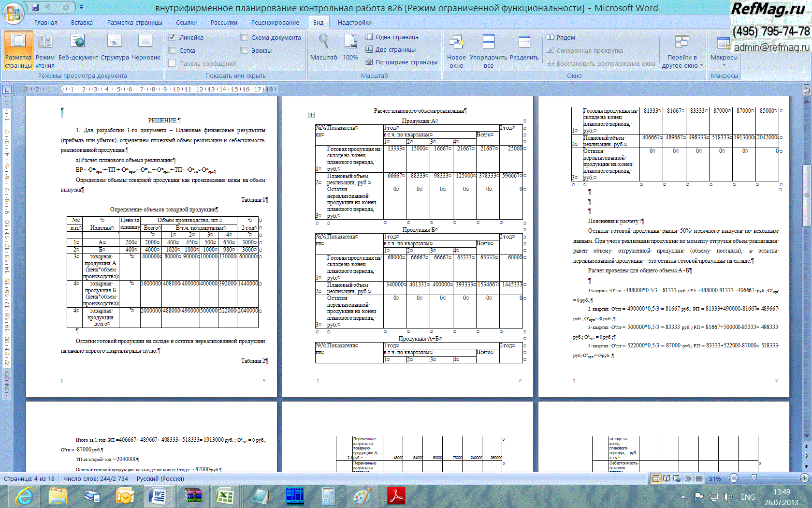Click Two Pages (Две страницы) button

click(x=391, y=49)
